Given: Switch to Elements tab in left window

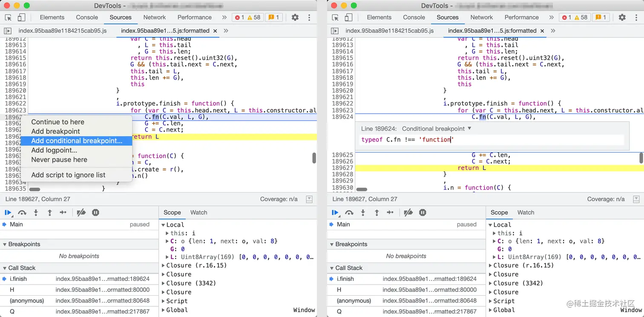Looking at the screenshot, I should (52, 17).
